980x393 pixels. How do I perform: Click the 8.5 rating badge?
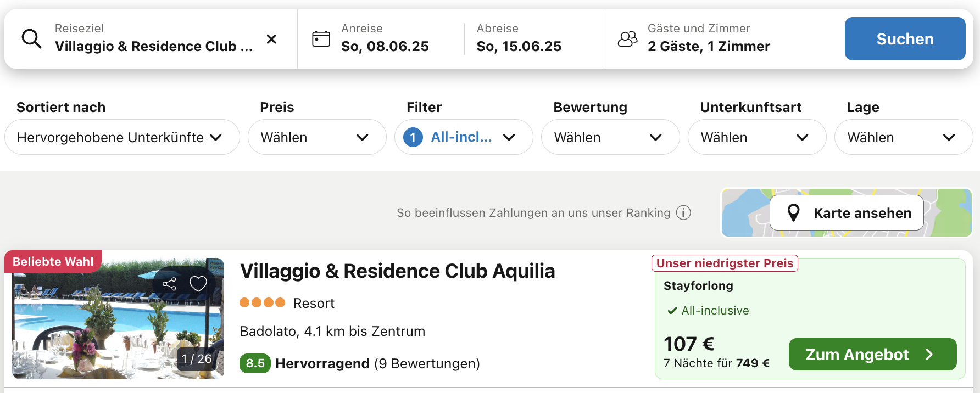[255, 363]
